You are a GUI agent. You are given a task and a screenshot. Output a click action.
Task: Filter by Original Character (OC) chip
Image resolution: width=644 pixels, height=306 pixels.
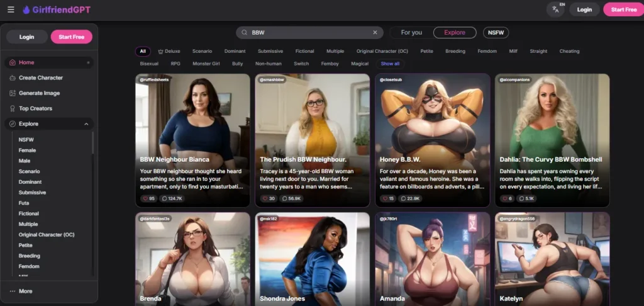(x=382, y=52)
